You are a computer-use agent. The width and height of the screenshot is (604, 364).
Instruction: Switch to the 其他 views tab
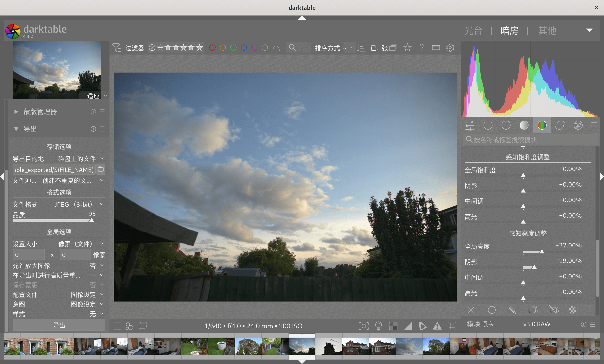pos(547,31)
